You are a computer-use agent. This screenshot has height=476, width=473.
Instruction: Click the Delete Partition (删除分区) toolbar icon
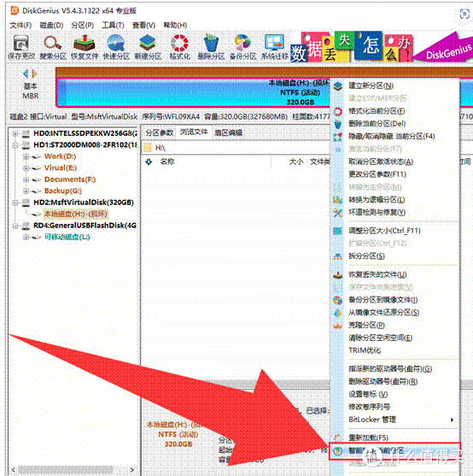pos(211,47)
